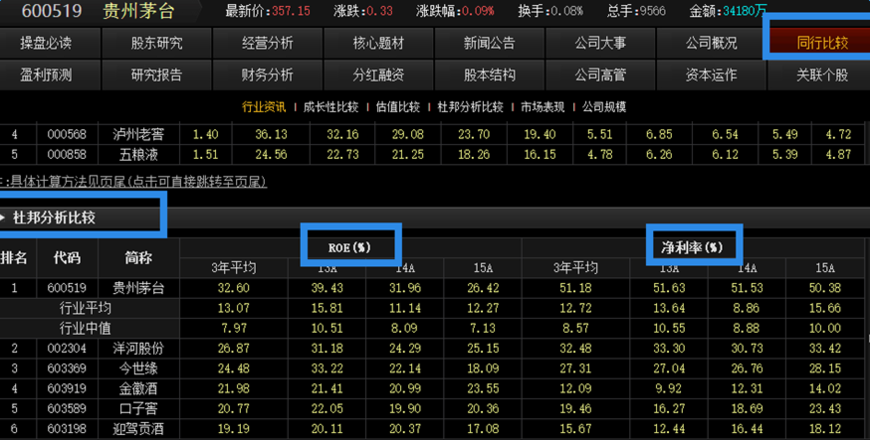The height and width of the screenshot is (440, 870).
Task: Go to 新闻公告 tab
Action: (x=489, y=43)
